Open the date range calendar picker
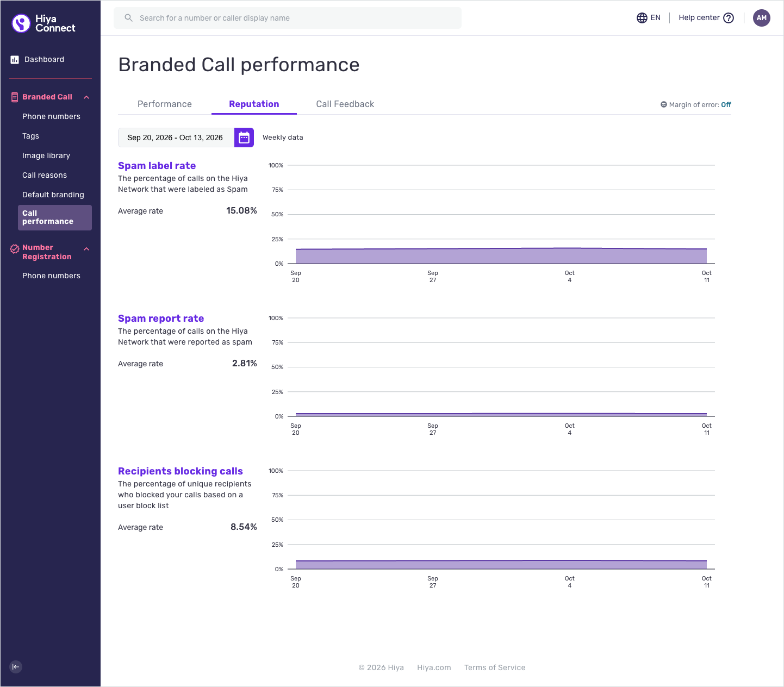784x687 pixels. coord(244,138)
